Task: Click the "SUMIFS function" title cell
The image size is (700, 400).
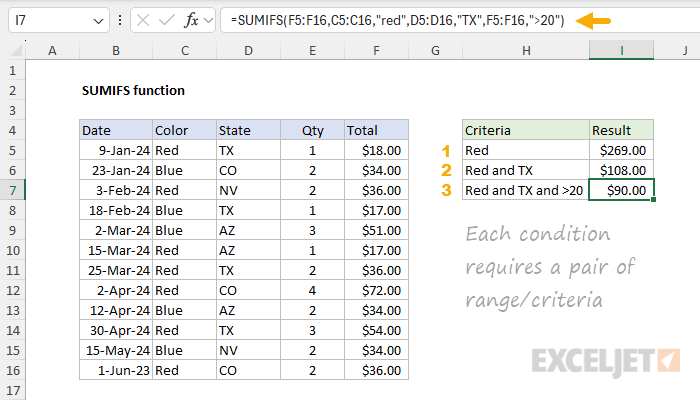Action: [133, 91]
